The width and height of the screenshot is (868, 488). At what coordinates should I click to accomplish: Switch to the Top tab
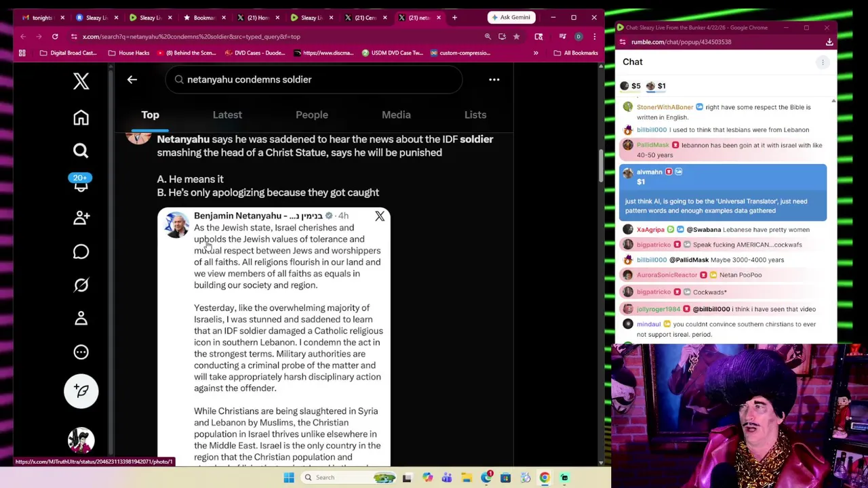(x=150, y=115)
